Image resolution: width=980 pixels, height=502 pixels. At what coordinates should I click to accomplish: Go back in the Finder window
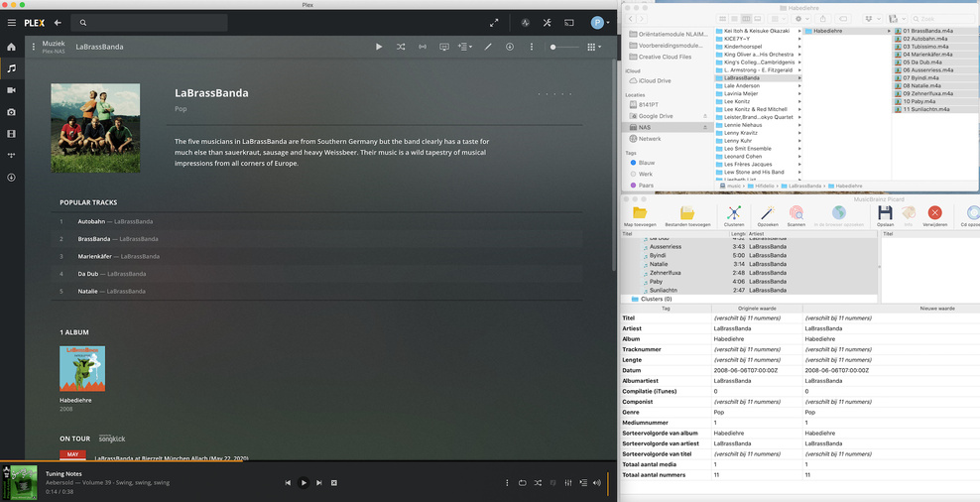point(631,20)
